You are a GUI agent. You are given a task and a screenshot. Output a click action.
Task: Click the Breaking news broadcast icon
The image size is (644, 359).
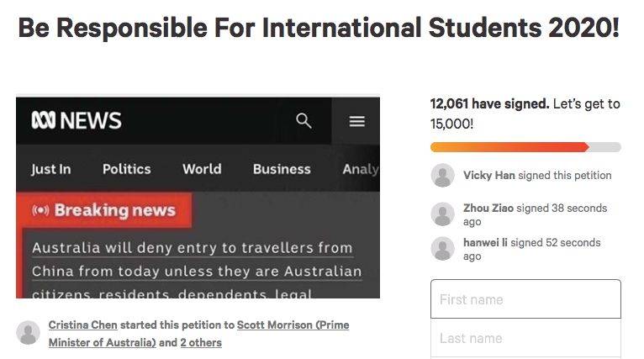(x=40, y=210)
